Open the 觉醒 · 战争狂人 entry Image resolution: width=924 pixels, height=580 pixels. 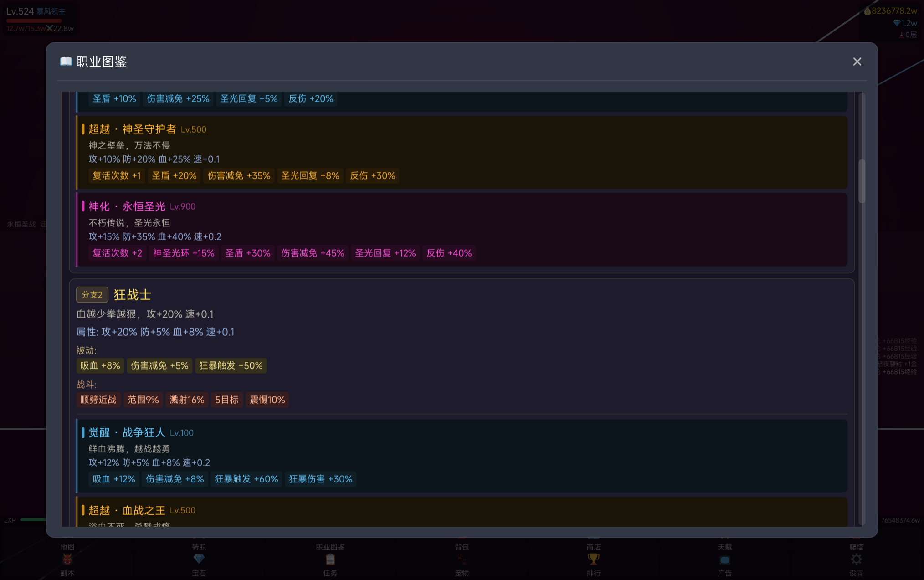point(462,456)
